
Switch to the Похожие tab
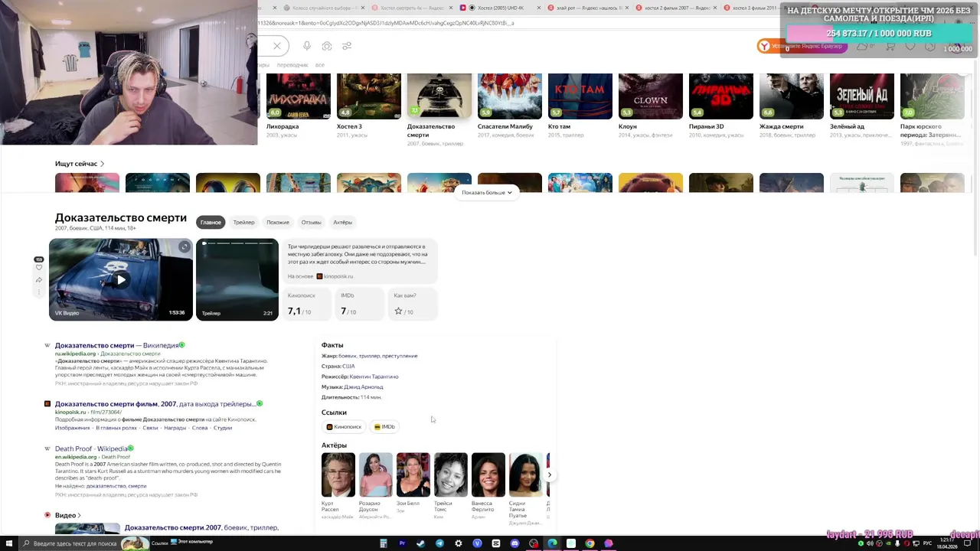(x=278, y=222)
